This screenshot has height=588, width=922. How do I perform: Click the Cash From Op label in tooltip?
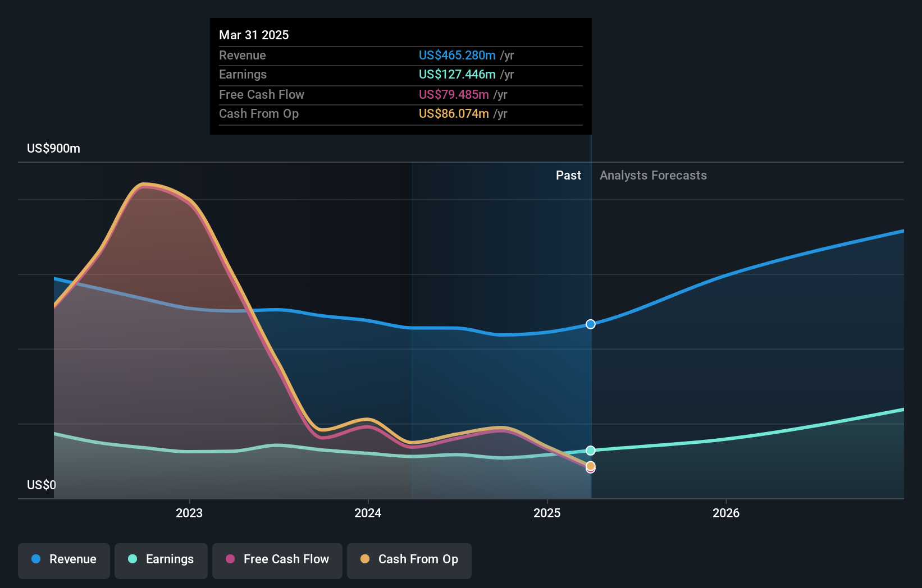coord(259,113)
